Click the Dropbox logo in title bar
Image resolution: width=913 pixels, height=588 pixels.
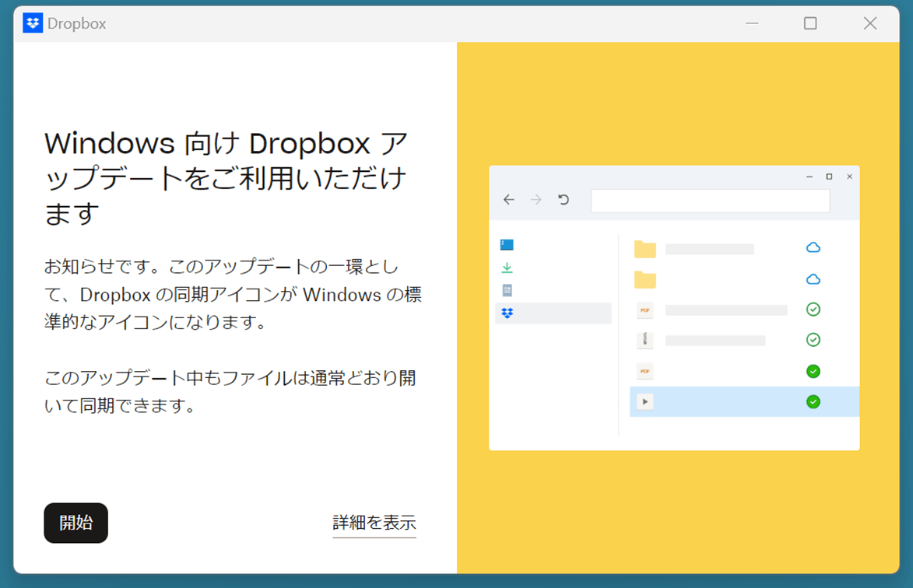point(33,23)
